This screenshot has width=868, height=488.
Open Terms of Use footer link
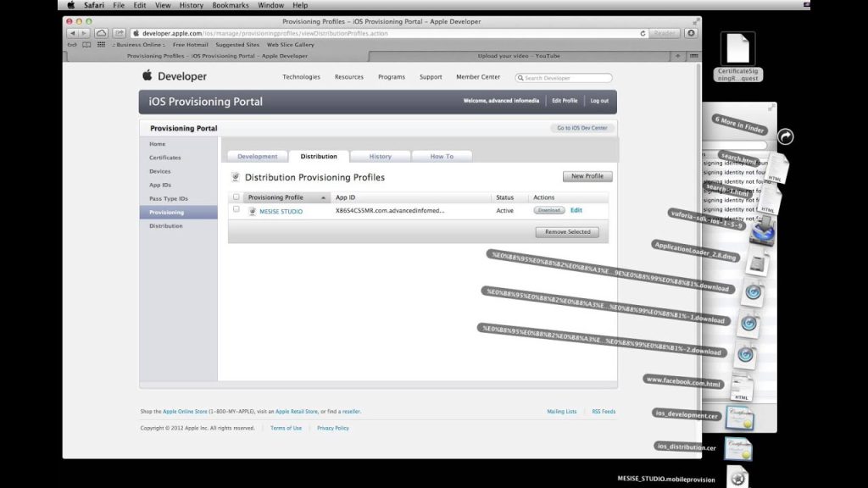point(286,428)
